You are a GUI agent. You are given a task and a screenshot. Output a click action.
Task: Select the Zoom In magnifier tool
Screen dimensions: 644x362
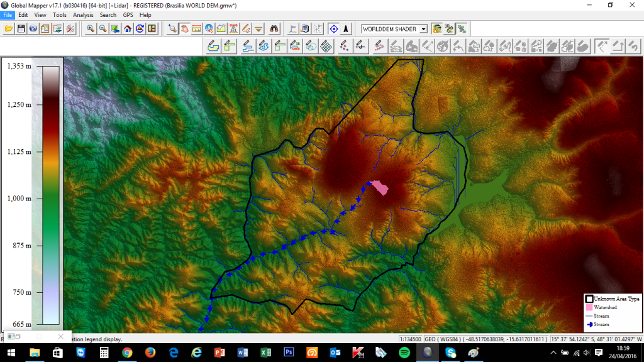pyautogui.click(x=91, y=28)
